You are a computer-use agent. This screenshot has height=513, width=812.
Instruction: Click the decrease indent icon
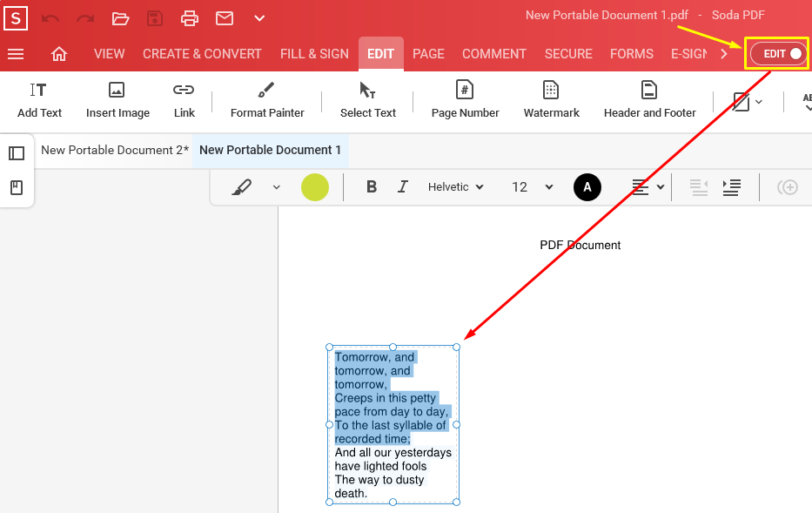pyautogui.click(x=699, y=187)
